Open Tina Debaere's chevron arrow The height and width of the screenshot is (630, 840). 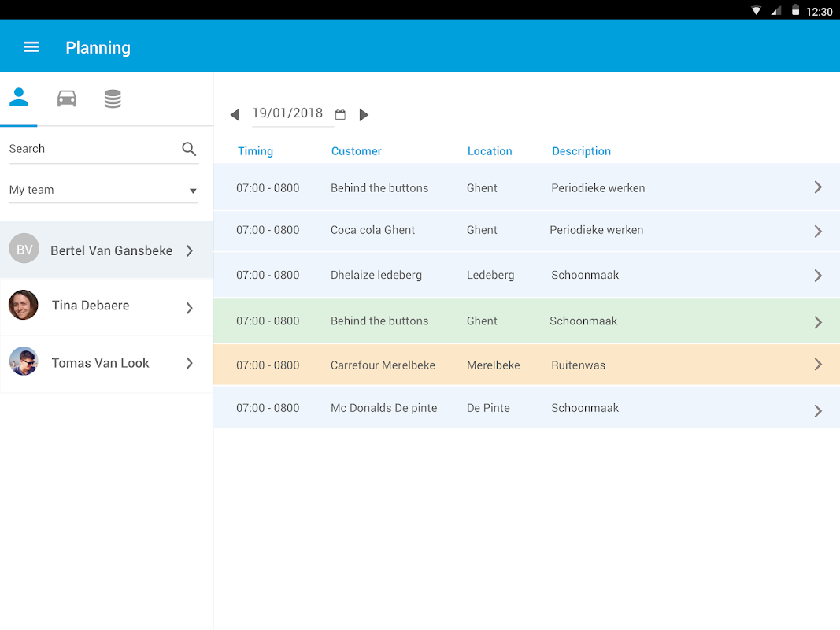point(190,307)
